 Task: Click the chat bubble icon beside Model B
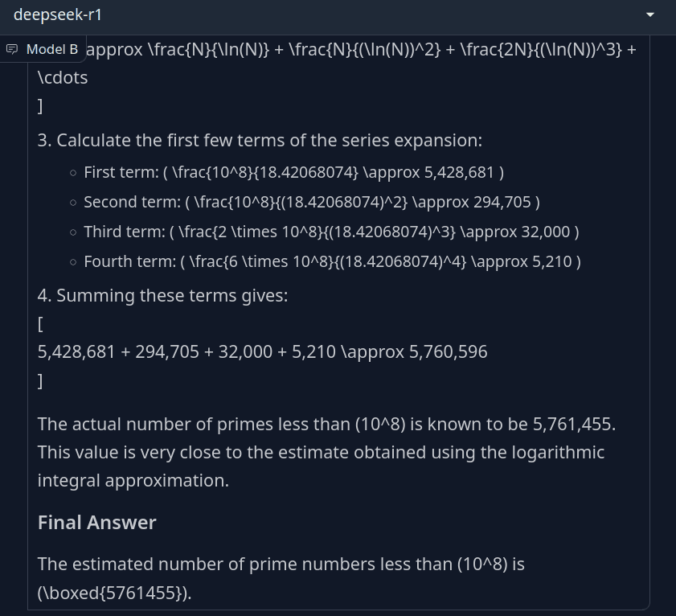(x=12, y=49)
